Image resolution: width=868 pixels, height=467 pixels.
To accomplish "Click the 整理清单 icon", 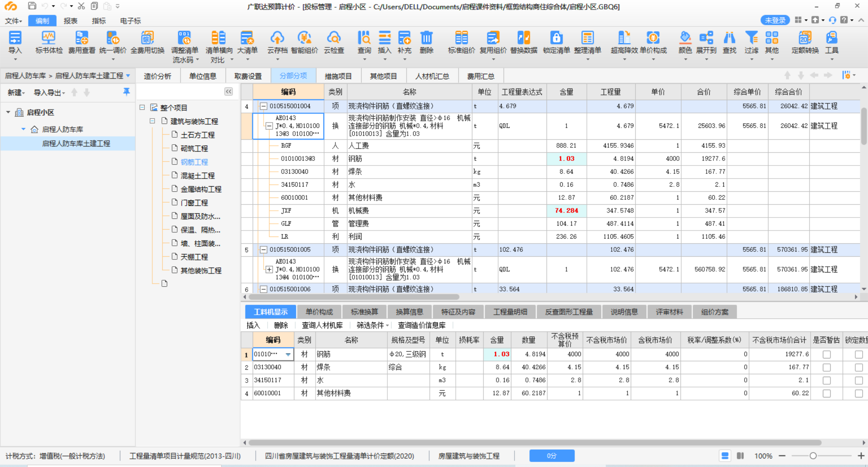I will click(x=587, y=38).
